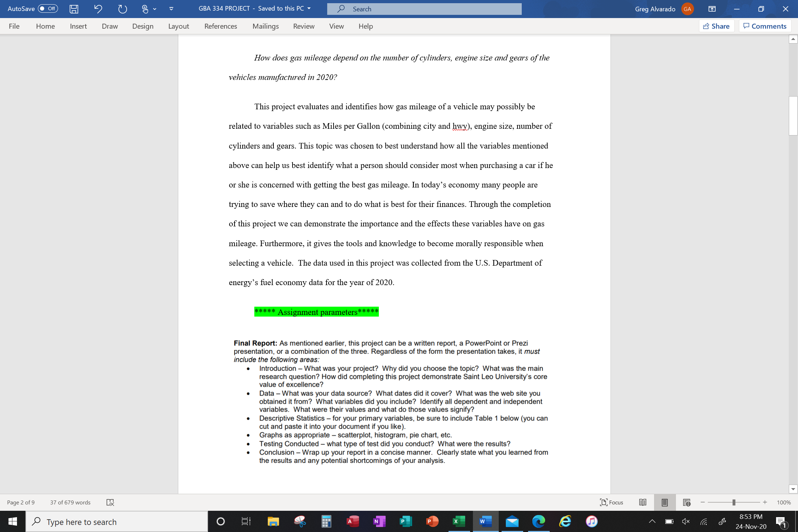This screenshot has height=532, width=798.
Task: Switch to the References tab
Action: [x=220, y=26]
